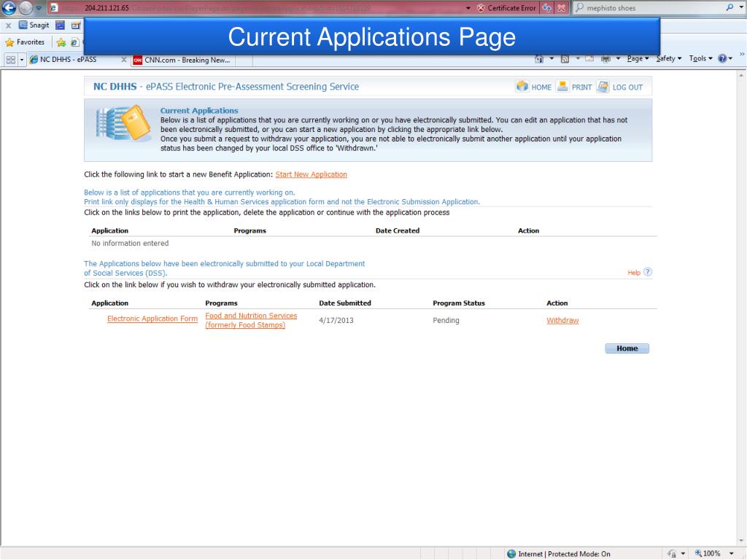The height and width of the screenshot is (560, 747).
Task: Click the search magnifier button
Action: pos(729,7)
